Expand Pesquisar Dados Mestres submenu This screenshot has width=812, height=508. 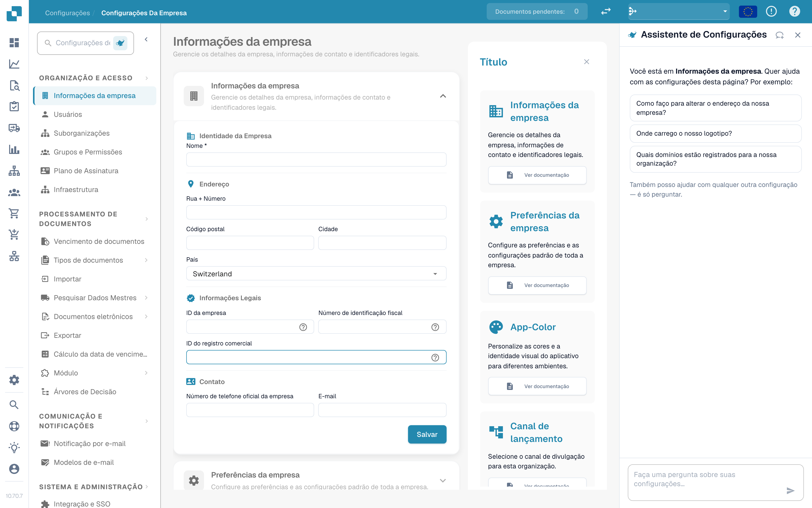click(x=146, y=298)
